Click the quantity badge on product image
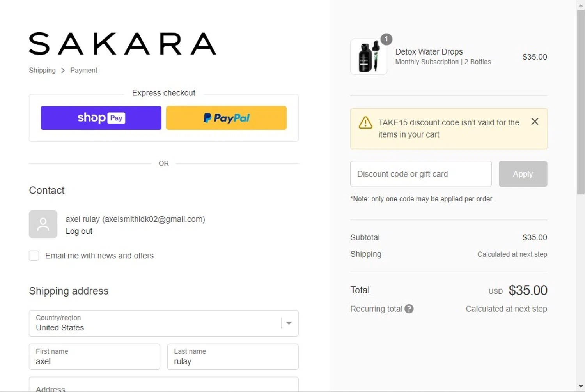The image size is (585, 392). (386, 39)
